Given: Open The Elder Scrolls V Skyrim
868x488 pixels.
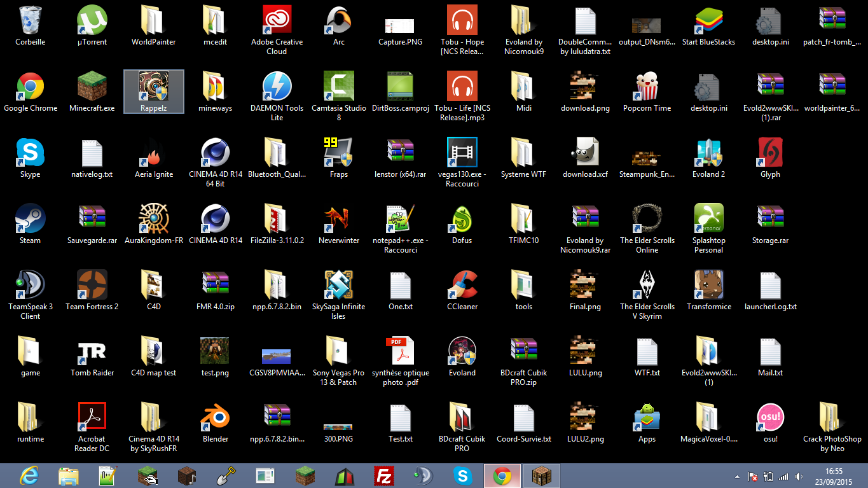Looking at the screenshot, I should click(x=647, y=295).
